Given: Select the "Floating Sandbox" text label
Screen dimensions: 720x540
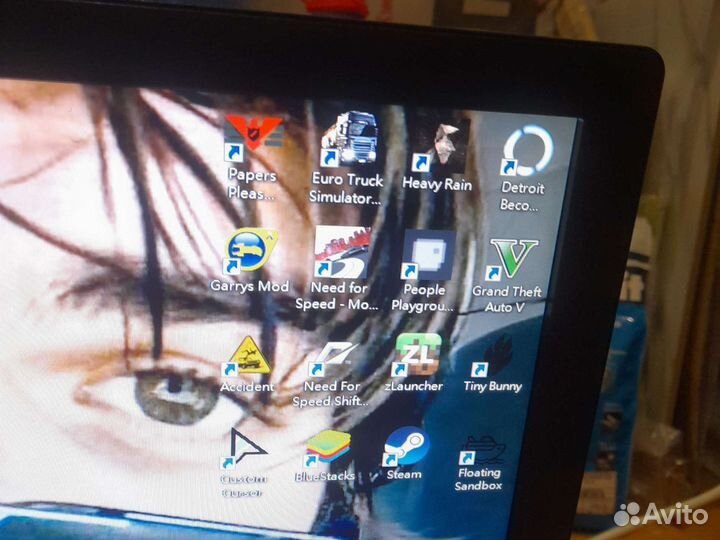Looking at the screenshot, I should (478, 479).
